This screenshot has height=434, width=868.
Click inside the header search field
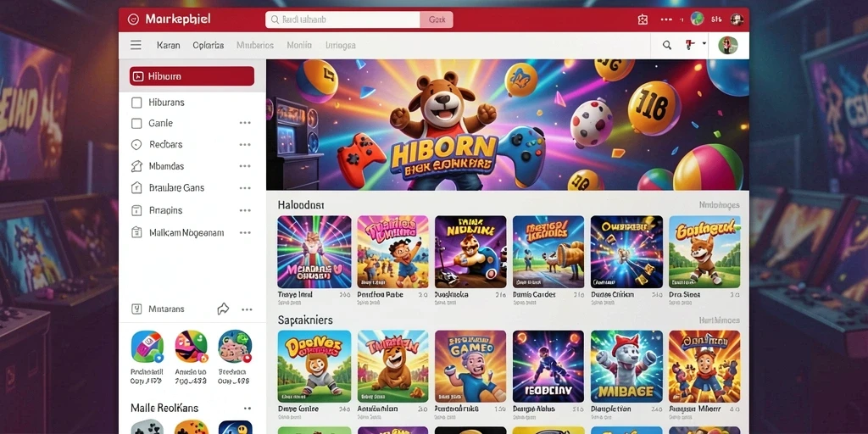point(342,20)
